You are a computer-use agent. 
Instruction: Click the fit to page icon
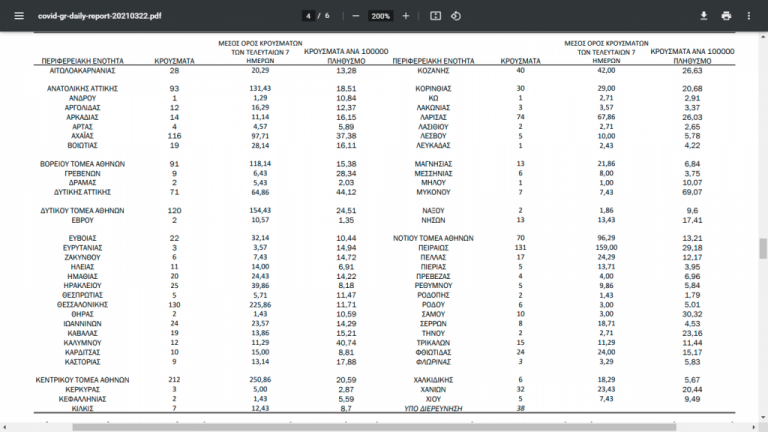point(435,16)
